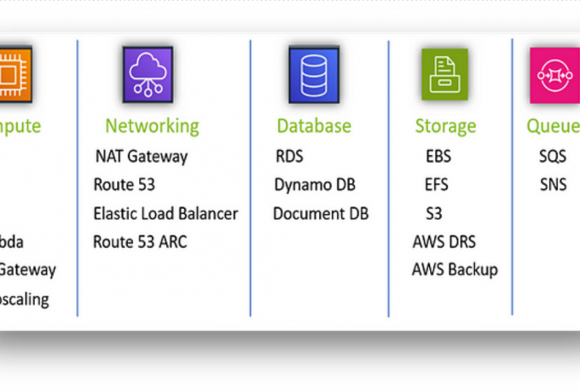Click the orange Compute chip icon
This screenshot has width=580, height=392.
coord(15,75)
